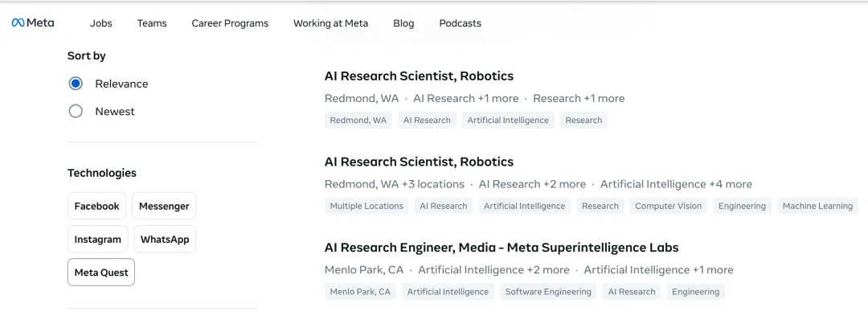Select the Meta Quest filter chip

[101, 273]
